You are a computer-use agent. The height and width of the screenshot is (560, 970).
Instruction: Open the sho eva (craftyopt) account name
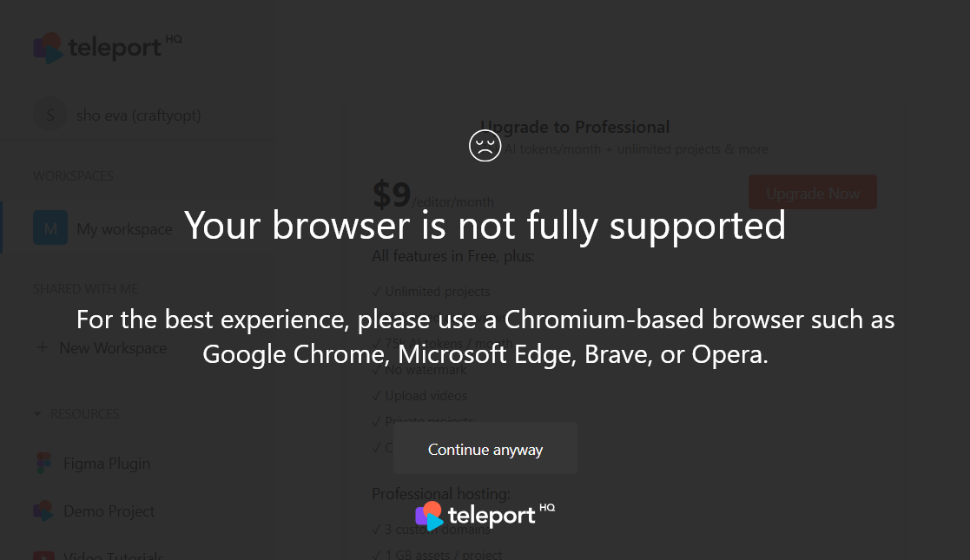click(x=139, y=115)
